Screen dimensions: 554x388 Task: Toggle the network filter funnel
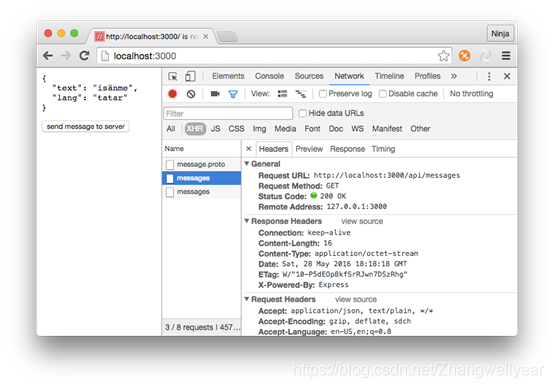233,94
